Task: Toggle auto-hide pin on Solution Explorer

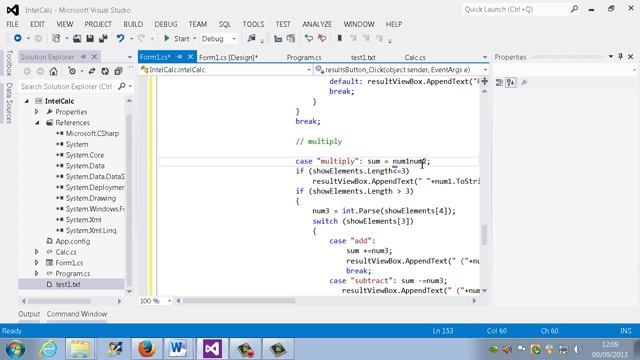Action: point(84,57)
